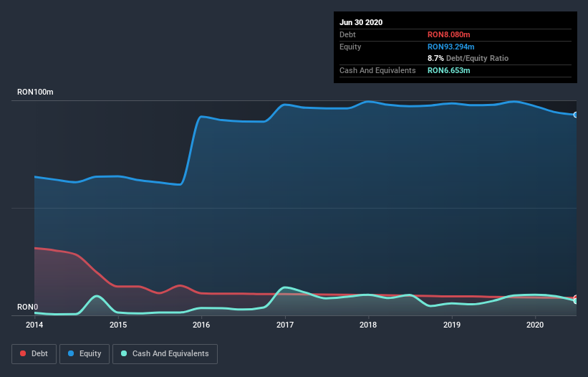The height and width of the screenshot is (377, 588).
Task: Click the blue Equity legend dot
Action: click(71, 353)
